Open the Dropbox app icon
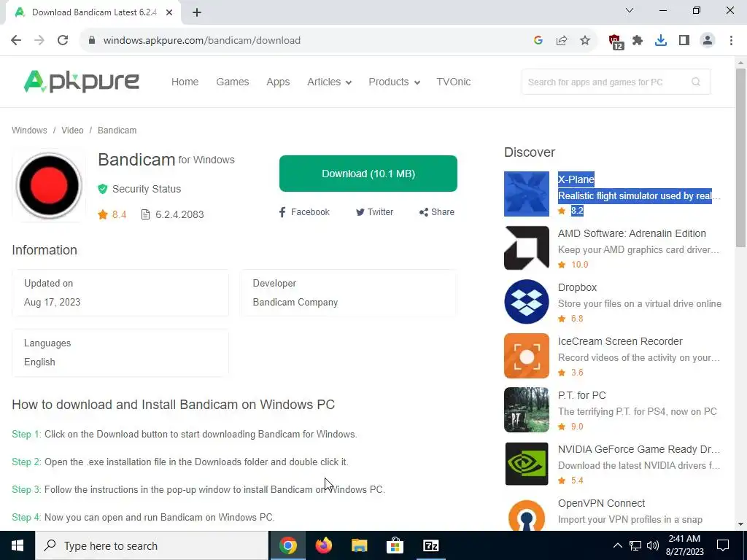Image resolution: width=747 pixels, height=560 pixels. (527, 301)
